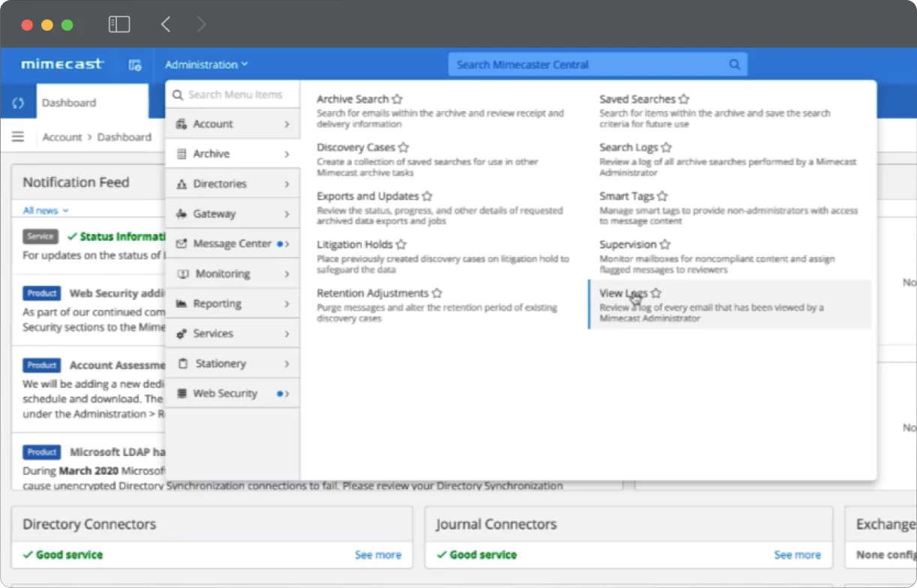Viewport: 917px width, 588px height.
Task: Open the hamburger menu beside the breadcrumb
Action: 18,136
